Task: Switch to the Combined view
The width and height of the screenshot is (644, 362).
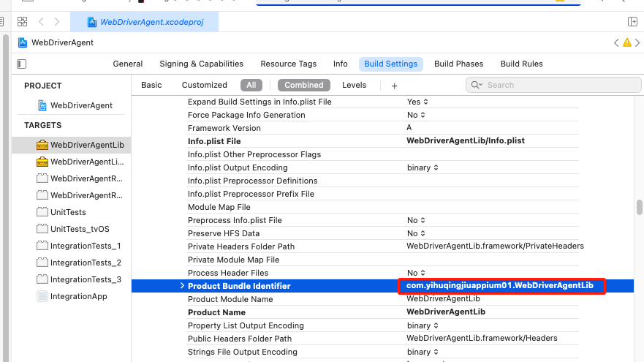Action: (x=304, y=85)
